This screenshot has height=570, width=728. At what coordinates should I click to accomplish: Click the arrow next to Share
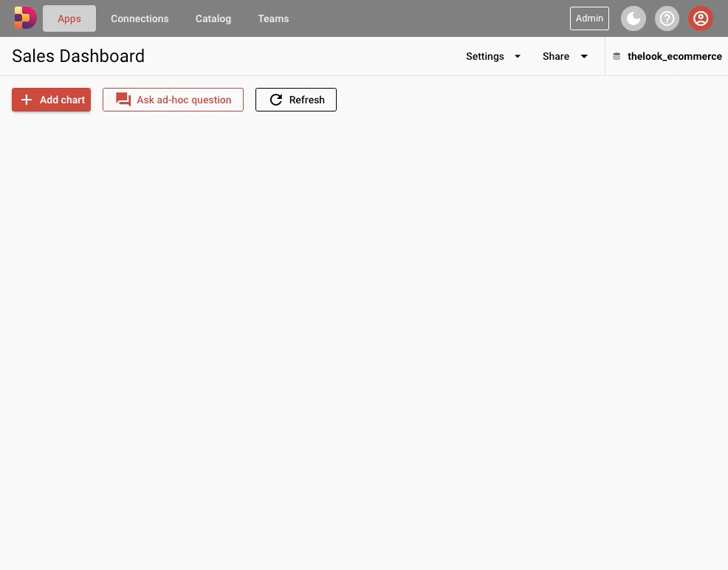[x=584, y=56]
